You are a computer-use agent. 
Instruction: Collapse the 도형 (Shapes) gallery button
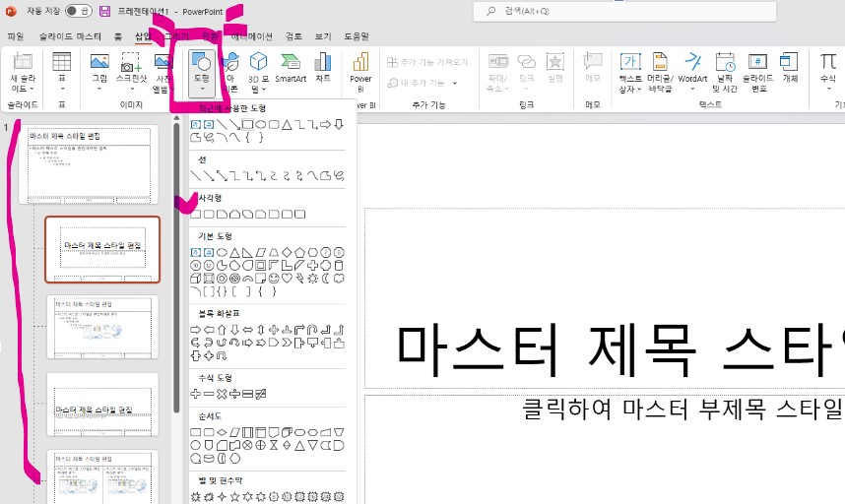click(x=202, y=74)
